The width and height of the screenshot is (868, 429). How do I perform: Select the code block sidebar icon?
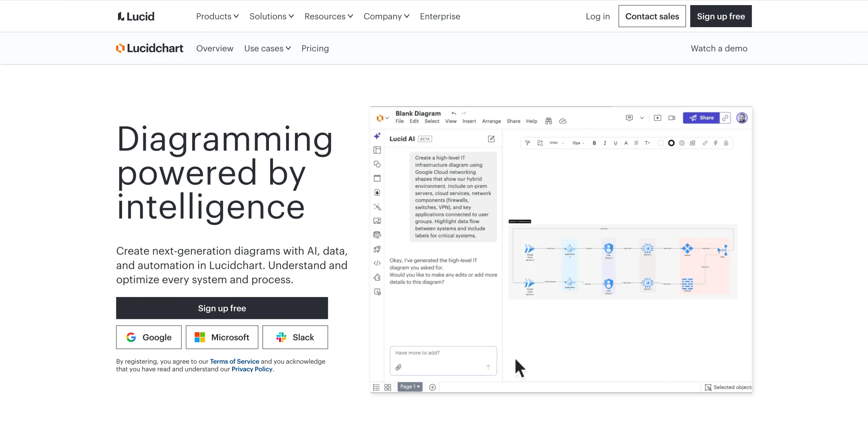tap(377, 263)
